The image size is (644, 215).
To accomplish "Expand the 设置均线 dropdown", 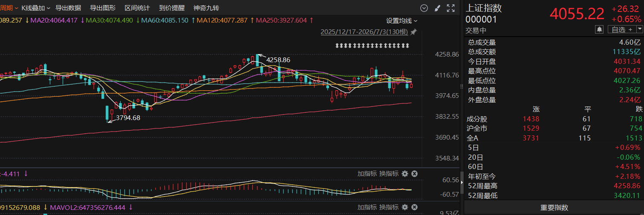I will pyautogui.click(x=402, y=20).
